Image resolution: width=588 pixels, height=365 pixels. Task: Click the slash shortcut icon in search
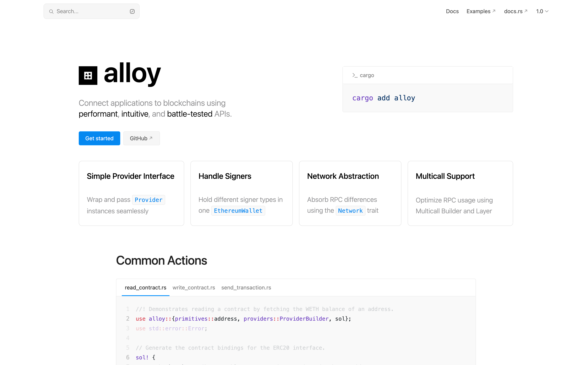click(x=132, y=11)
